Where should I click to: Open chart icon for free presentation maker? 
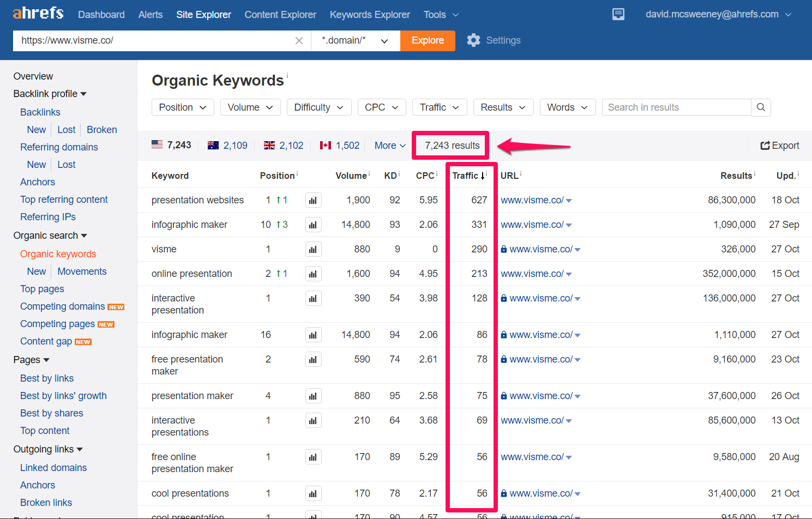(313, 359)
